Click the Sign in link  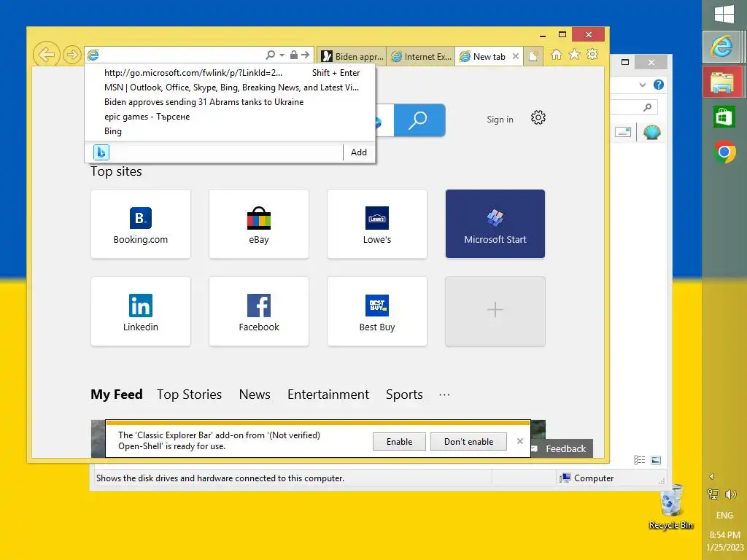500,120
